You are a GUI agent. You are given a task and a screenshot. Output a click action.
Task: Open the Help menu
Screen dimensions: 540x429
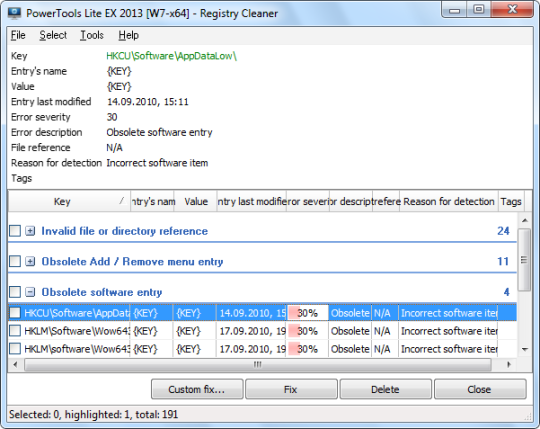128,35
